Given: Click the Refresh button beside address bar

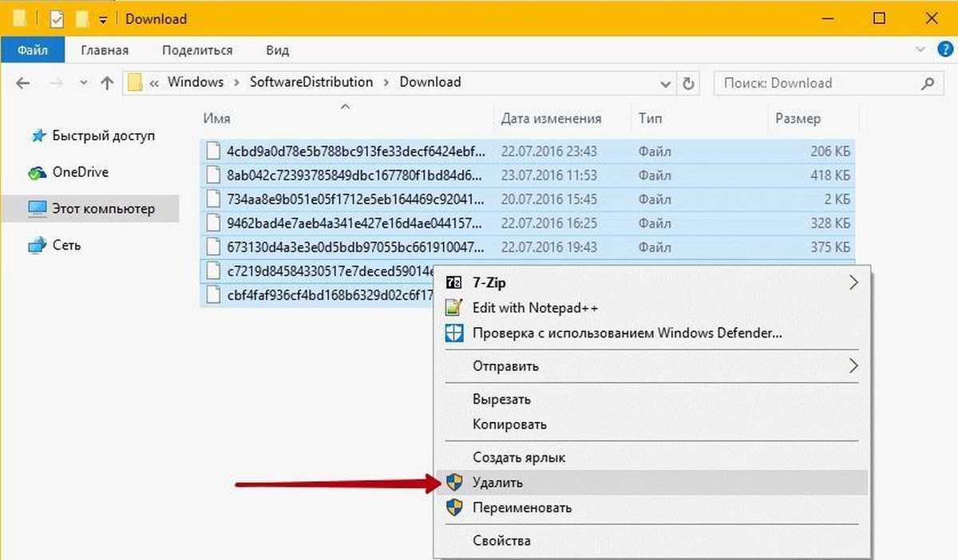Looking at the screenshot, I should (x=688, y=83).
